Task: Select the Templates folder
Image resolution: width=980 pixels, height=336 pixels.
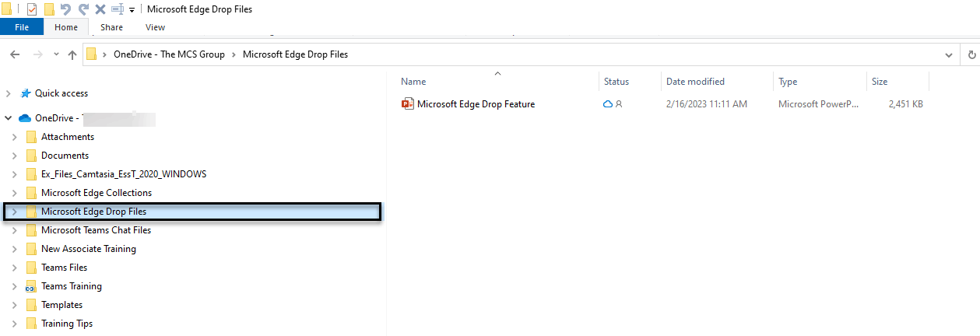Action: (x=61, y=305)
